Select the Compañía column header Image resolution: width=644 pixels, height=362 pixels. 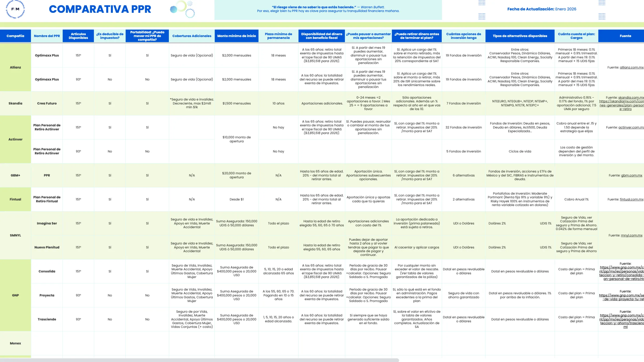(x=15, y=36)
